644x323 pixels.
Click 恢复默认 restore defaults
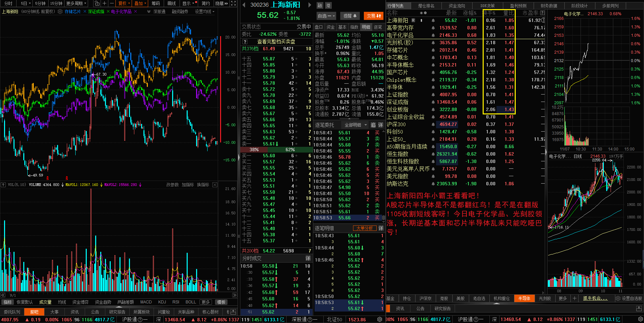point(25,302)
